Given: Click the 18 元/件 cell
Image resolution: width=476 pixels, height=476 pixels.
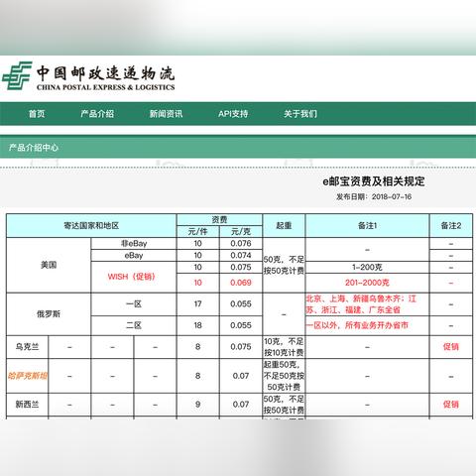Looking at the screenshot, I should pos(198,325).
